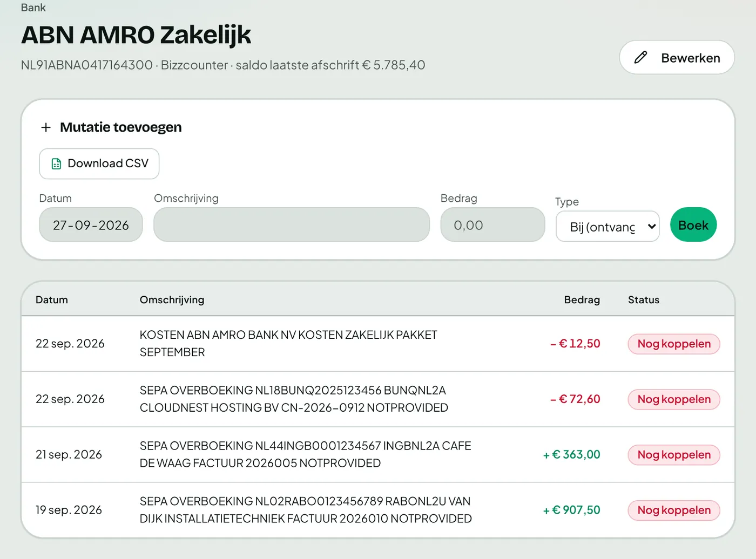Focus the Bedrag field showing 0,00
Image resolution: width=756 pixels, height=559 pixels.
coord(492,224)
